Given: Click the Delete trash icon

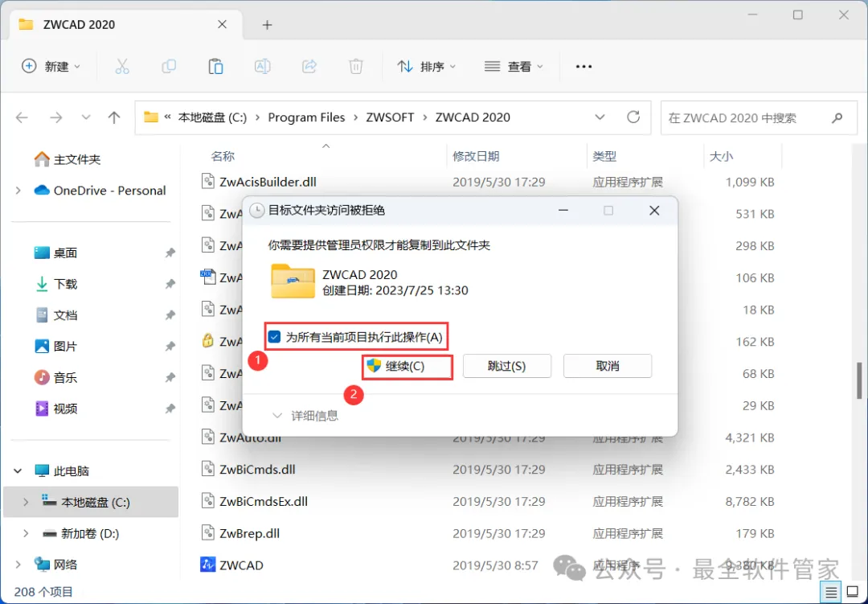Looking at the screenshot, I should point(356,67).
